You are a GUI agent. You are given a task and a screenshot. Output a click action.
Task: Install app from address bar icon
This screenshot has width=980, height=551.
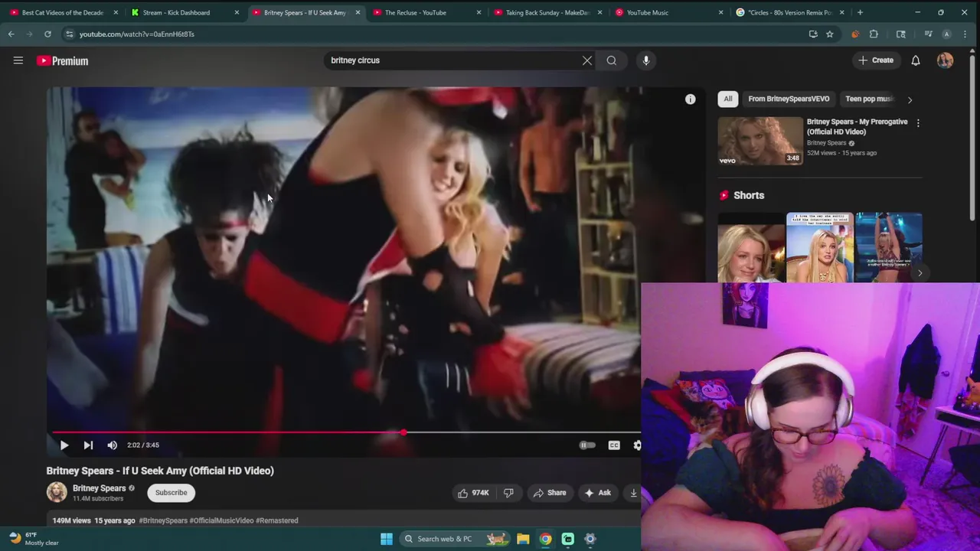(813, 34)
